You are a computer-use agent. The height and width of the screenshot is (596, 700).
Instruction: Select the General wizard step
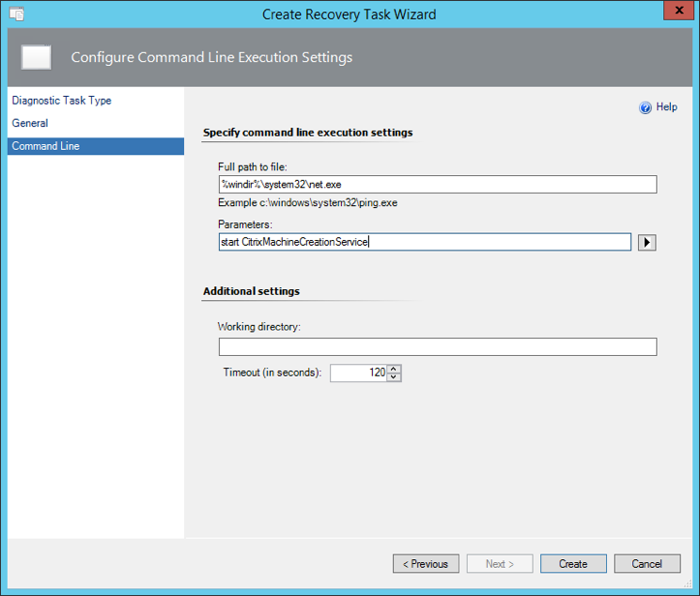pyautogui.click(x=30, y=124)
